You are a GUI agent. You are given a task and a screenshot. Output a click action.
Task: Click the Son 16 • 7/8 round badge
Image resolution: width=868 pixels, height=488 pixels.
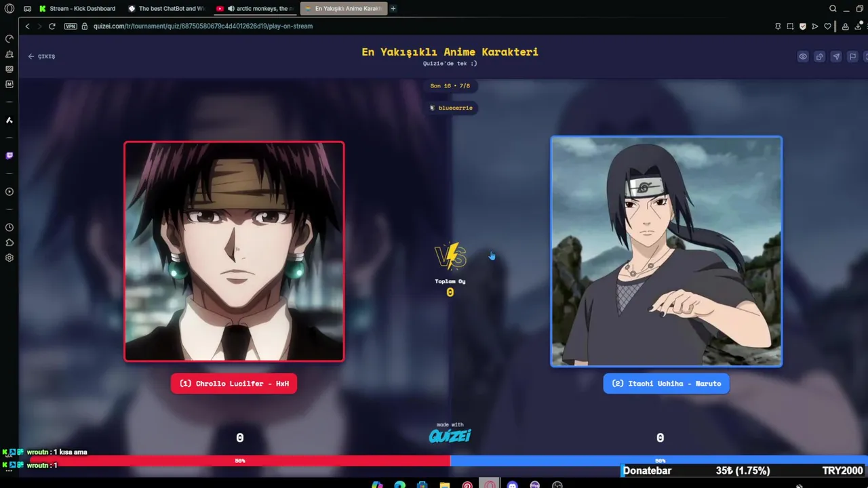pos(450,86)
